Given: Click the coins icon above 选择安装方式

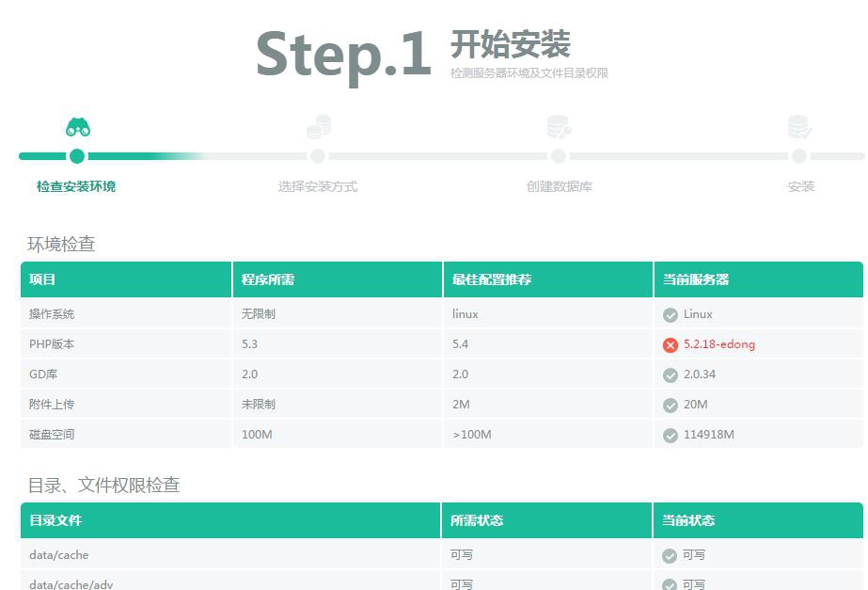Looking at the screenshot, I should [x=319, y=127].
